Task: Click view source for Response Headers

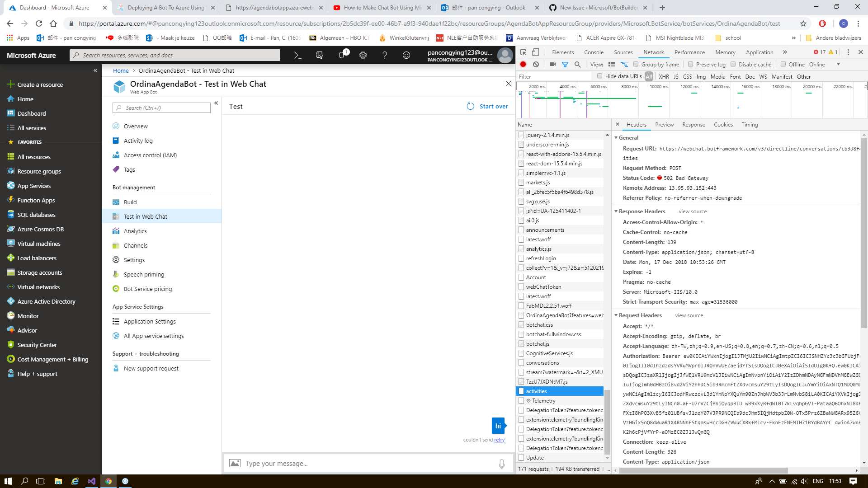Action: pos(693,211)
